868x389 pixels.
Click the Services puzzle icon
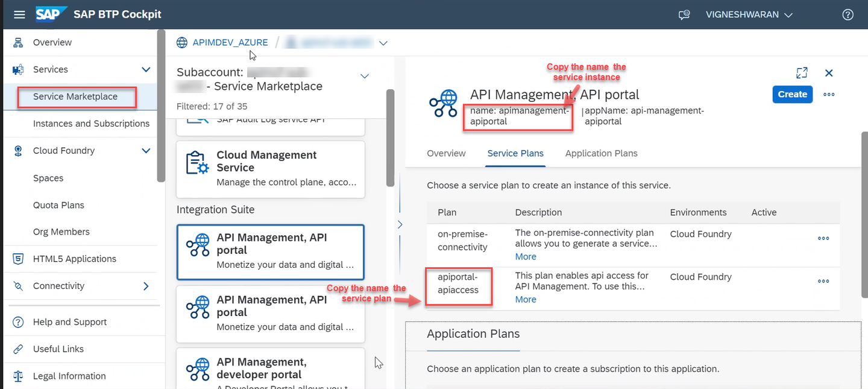point(18,69)
